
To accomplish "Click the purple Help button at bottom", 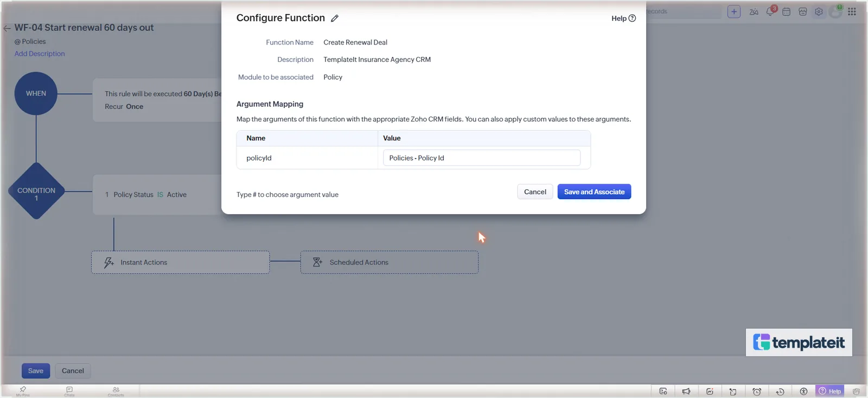I will (x=830, y=391).
